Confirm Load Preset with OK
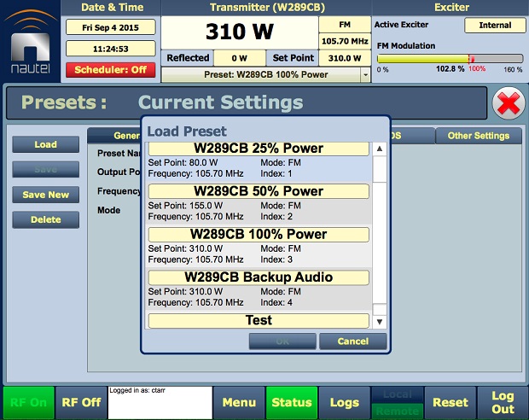This screenshot has height=420, width=529. pyautogui.click(x=282, y=341)
